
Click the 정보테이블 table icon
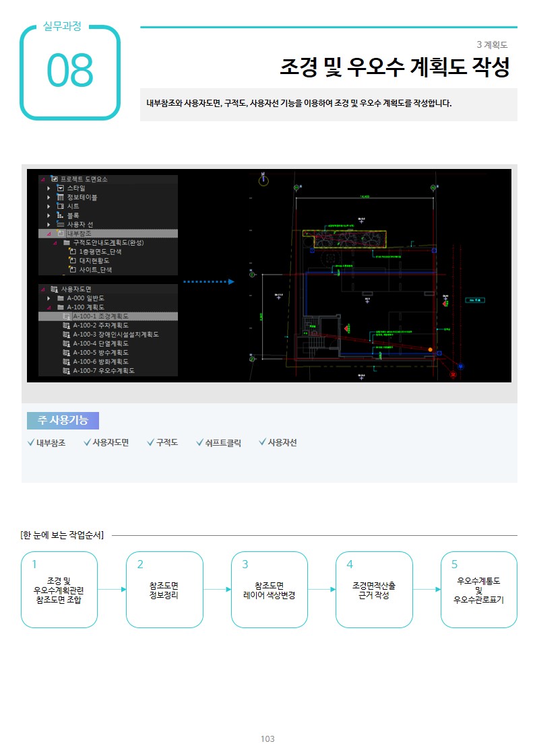[60, 197]
